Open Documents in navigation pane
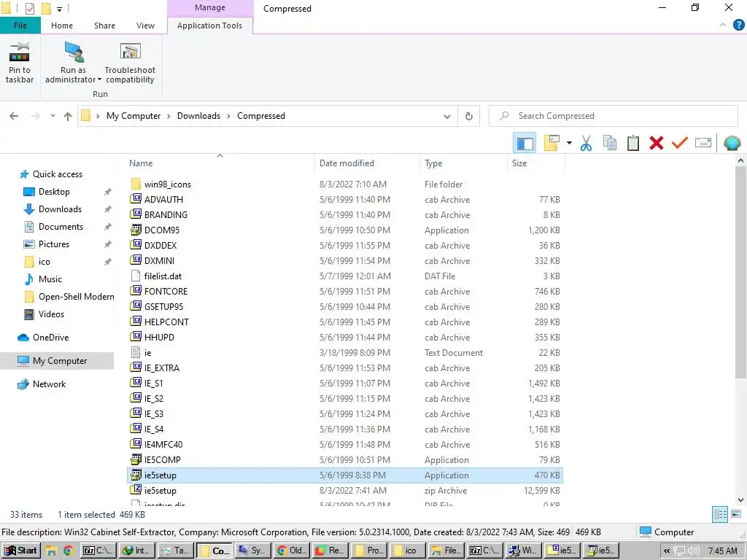747x560 pixels. [x=61, y=227]
